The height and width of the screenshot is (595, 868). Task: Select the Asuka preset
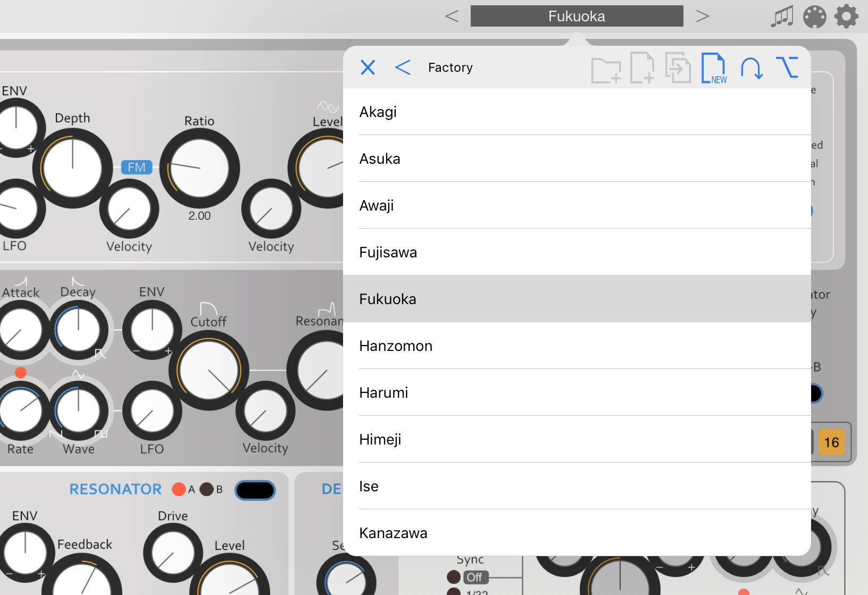point(577,158)
